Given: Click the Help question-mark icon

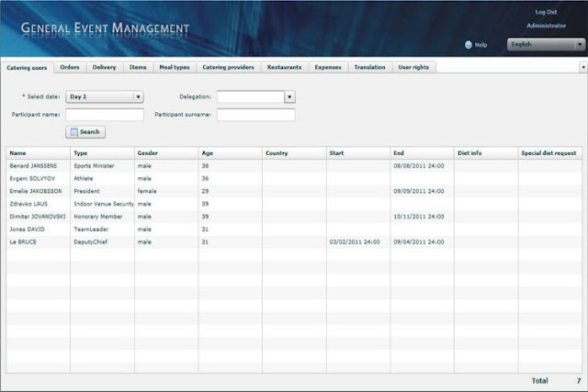Looking at the screenshot, I should (x=468, y=45).
